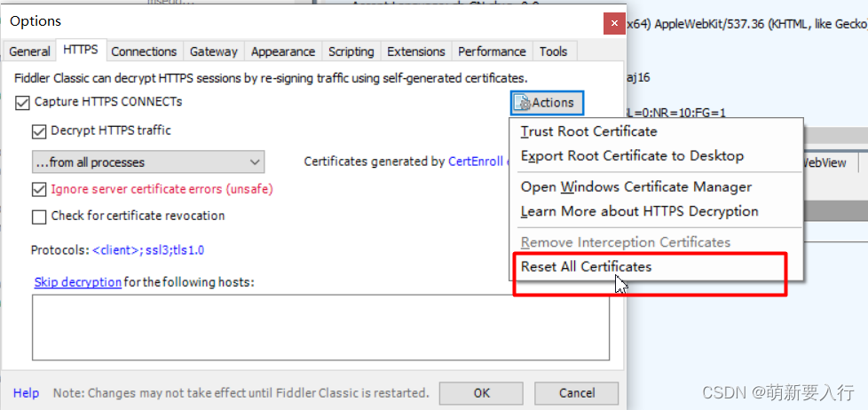Go to the Appearance tab
This screenshot has width=868, height=410.
click(x=282, y=51)
